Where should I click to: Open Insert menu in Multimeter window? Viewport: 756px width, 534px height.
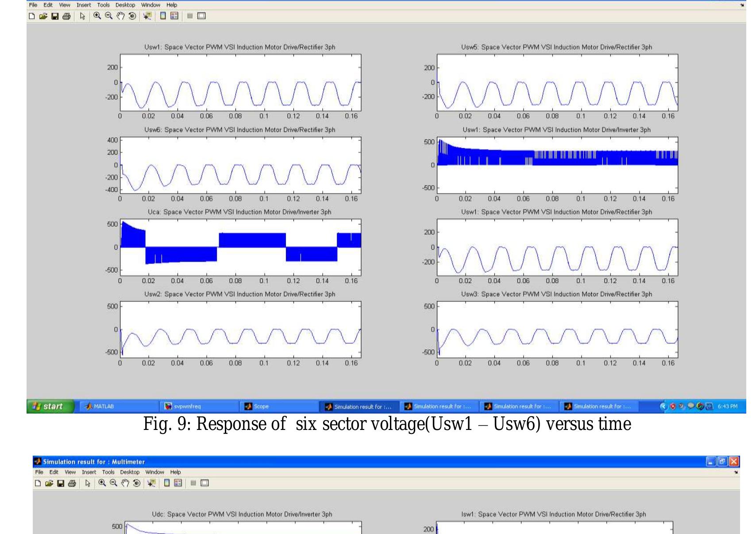click(x=89, y=472)
